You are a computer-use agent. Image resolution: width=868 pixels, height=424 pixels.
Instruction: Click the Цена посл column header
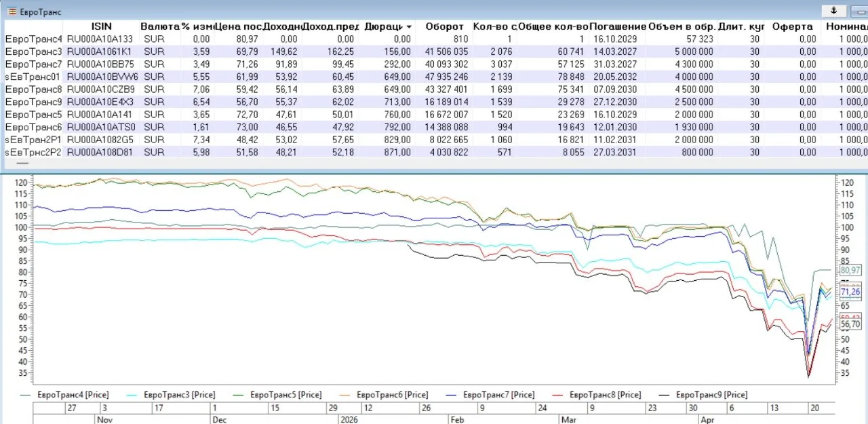pos(238,26)
